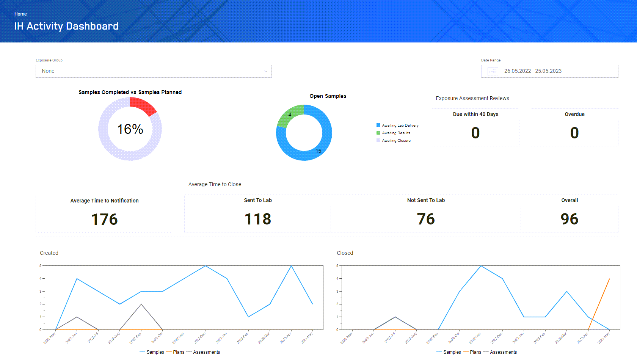Click the orange Plans legend marker under Closed chart
Screen dimensions: 637x364
coord(466,352)
